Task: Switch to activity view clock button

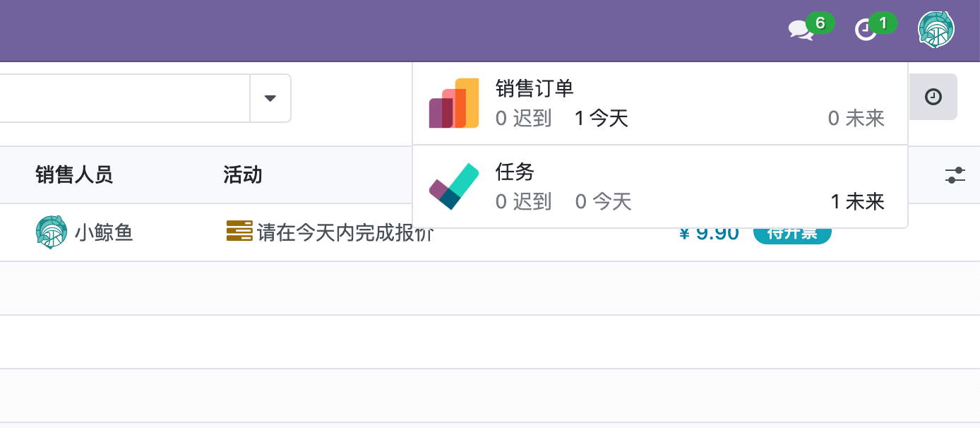Action: tap(933, 97)
